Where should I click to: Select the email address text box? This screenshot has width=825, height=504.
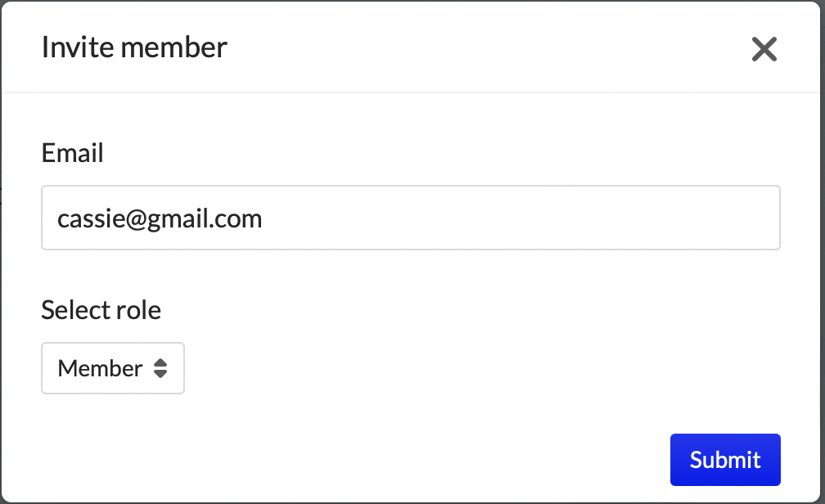click(410, 218)
